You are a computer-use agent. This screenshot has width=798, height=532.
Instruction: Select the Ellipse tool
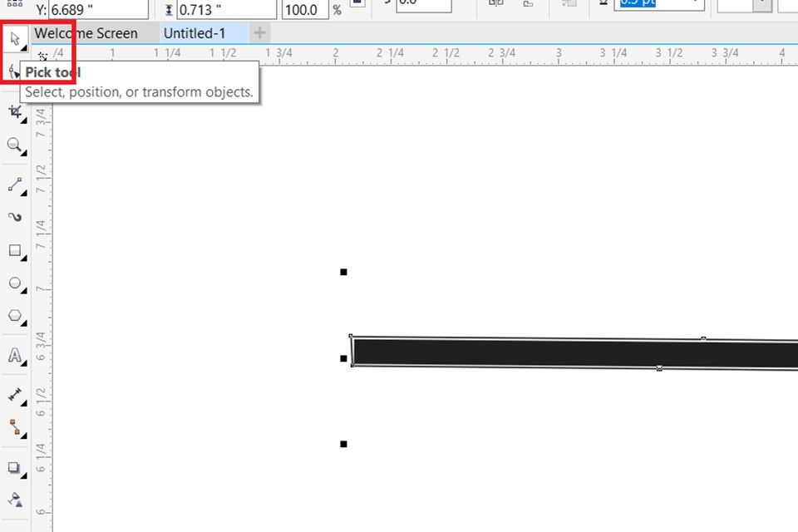(x=15, y=283)
